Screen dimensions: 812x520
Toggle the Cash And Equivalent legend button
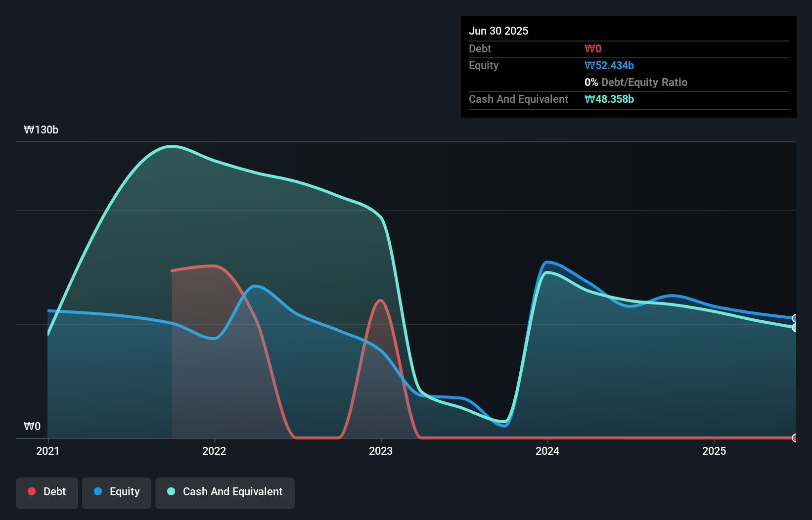pos(225,493)
